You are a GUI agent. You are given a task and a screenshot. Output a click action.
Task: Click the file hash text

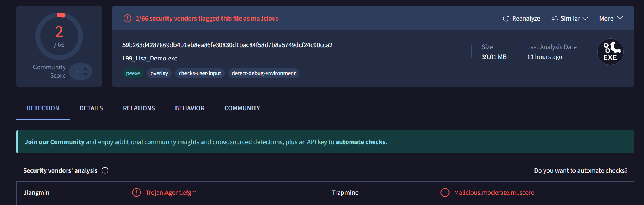pos(227,45)
